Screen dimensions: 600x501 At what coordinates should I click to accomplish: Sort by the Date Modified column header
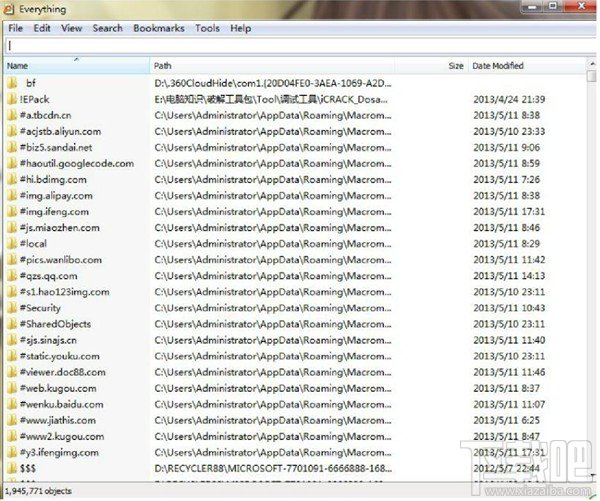coord(527,65)
